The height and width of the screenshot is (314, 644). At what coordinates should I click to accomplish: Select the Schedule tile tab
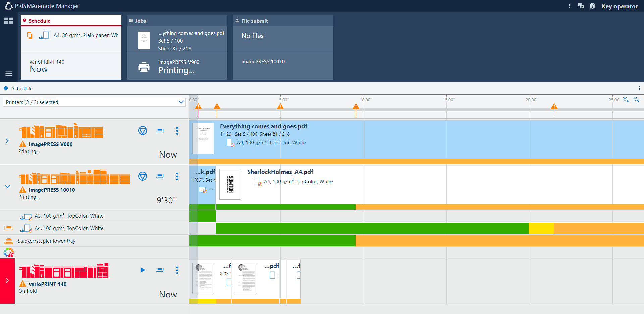71,20
